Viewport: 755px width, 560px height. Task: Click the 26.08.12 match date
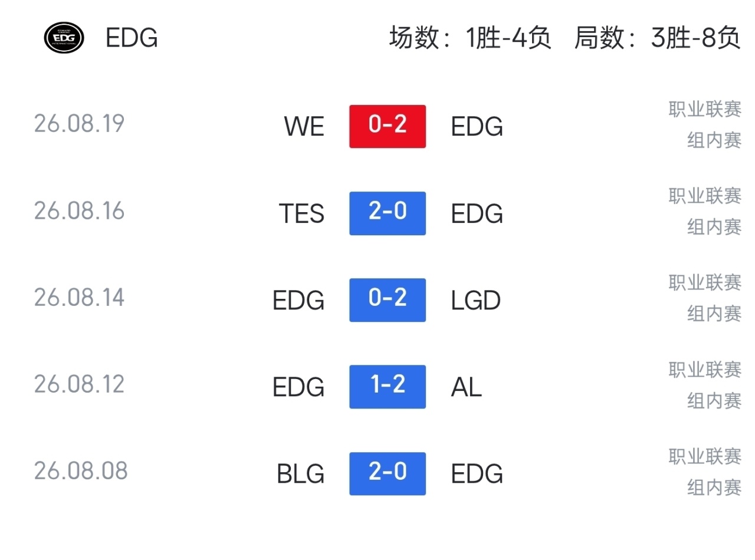80,384
